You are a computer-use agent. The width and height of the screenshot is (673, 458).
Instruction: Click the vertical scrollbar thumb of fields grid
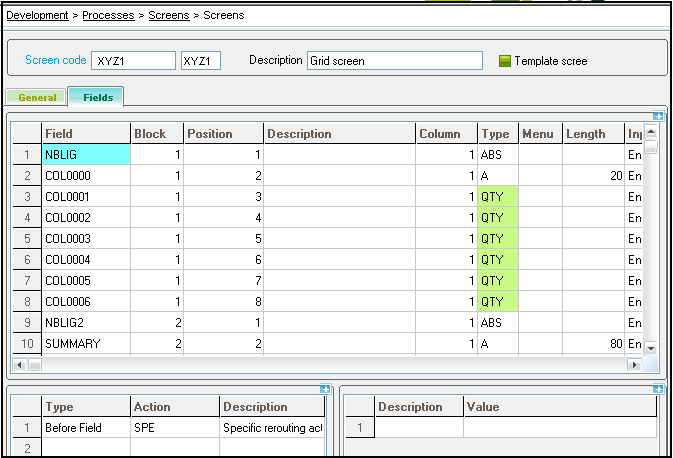point(651,146)
